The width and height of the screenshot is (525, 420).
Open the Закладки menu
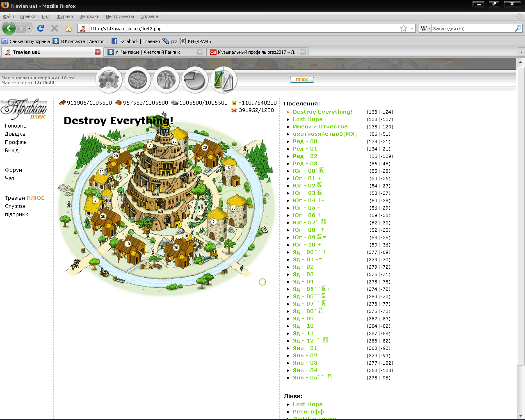click(89, 16)
